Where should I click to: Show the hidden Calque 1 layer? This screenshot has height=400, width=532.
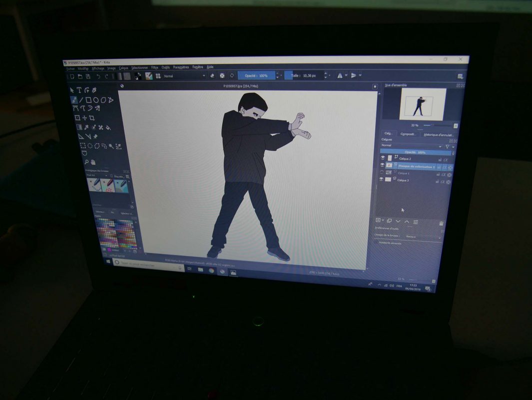pyautogui.click(x=383, y=172)
